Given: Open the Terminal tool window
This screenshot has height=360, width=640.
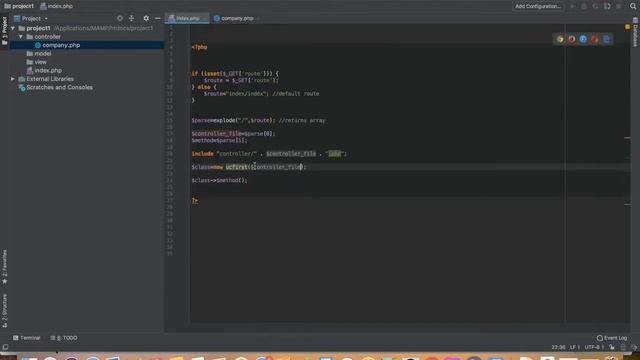Looking at the screenshot, I should pyautogui.click(x=27, y=338).
